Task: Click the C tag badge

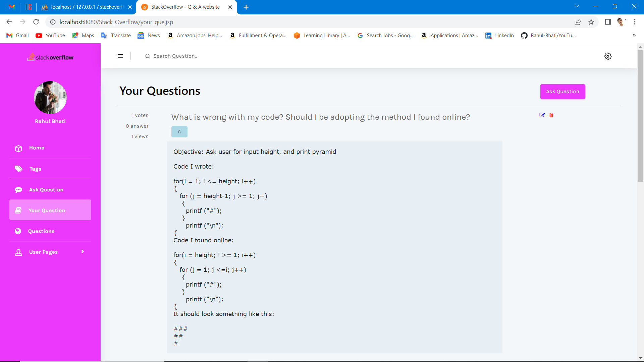Action: [x=179, y=132]
